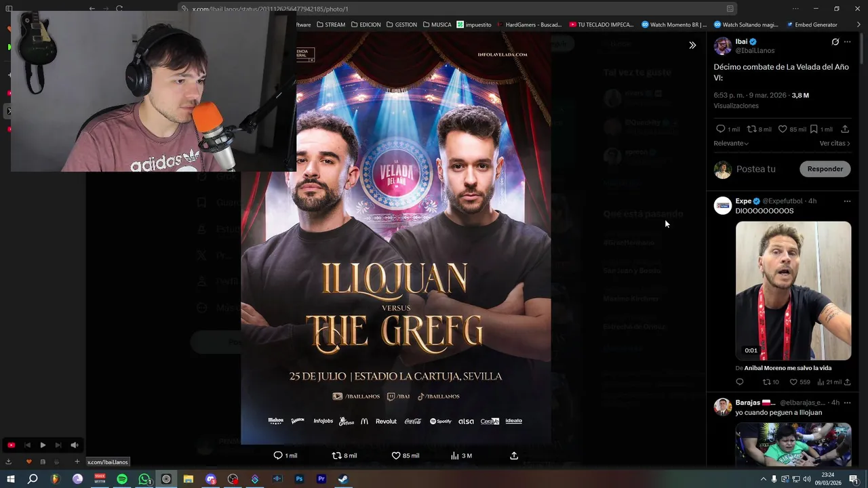Open the three-dot menu on Ibai's post
This screenshot has width=868, height=488.
[x=847, y=42]
